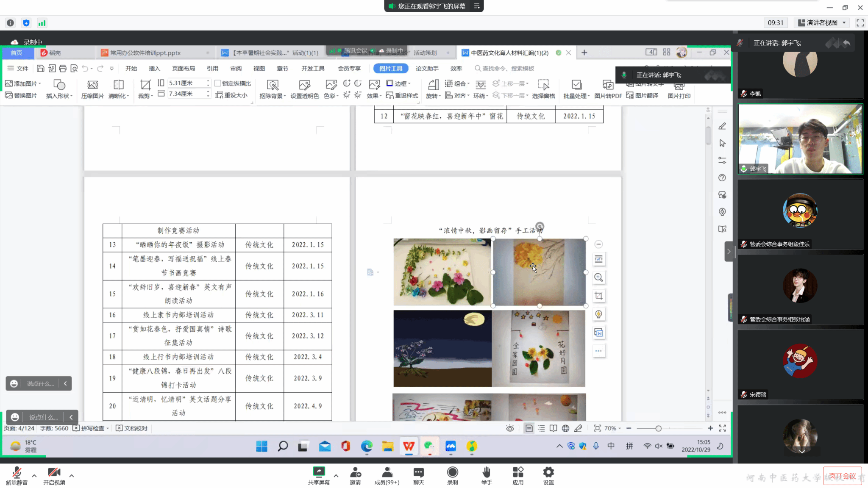Click the Compress Picture (压缩图片) icon
Screen dimensions: 868x488
(x=92, y=85)
